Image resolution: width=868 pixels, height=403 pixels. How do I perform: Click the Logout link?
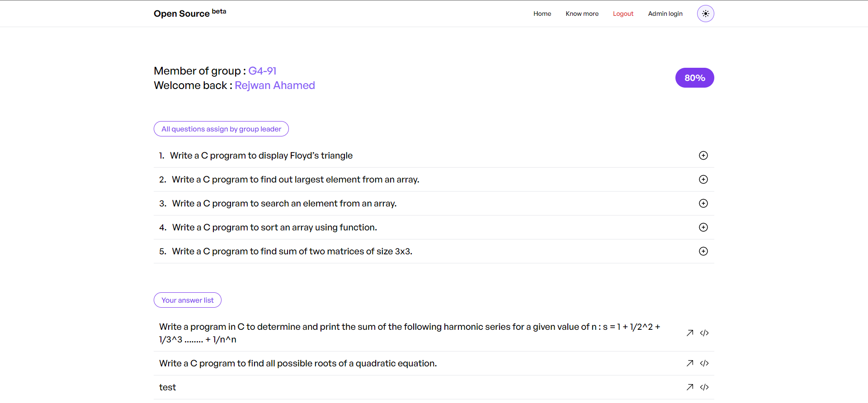(x=623, y=14)
